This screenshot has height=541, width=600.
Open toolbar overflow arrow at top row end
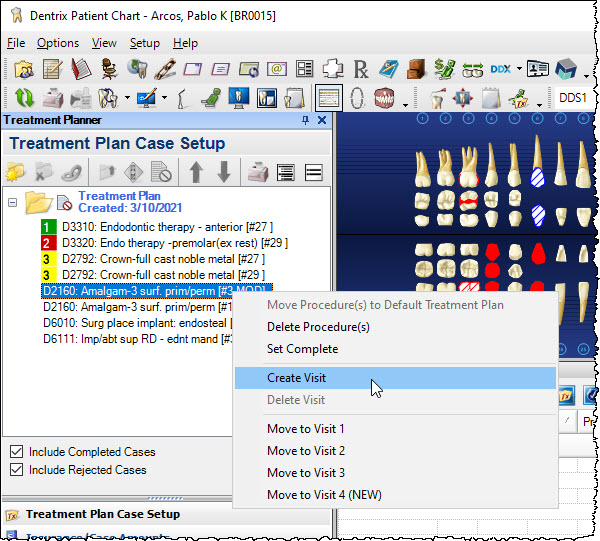[x=586, y=76]
